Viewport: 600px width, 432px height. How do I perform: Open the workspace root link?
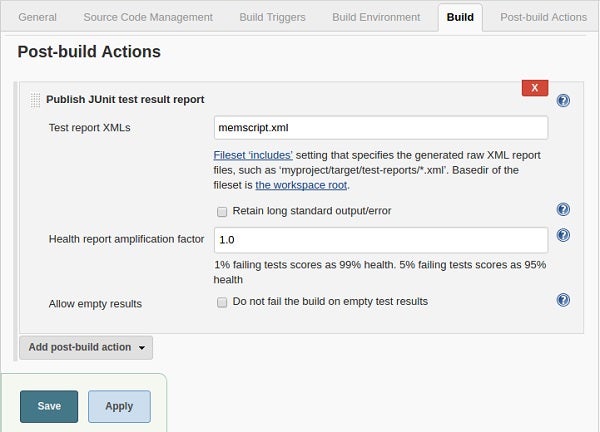pyautogui.click(x=301, y=185)
